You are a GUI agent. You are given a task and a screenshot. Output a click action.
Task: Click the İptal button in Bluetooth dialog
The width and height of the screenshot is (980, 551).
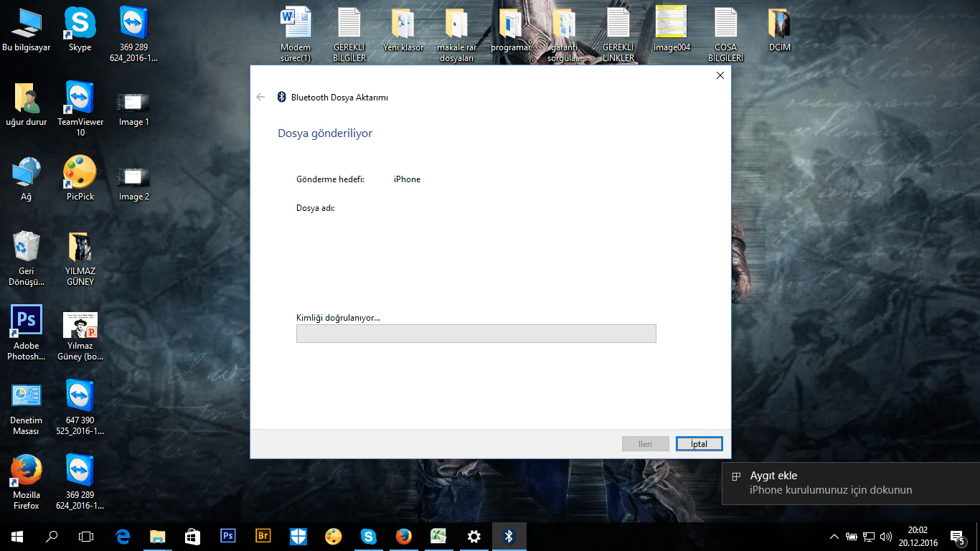699,444
